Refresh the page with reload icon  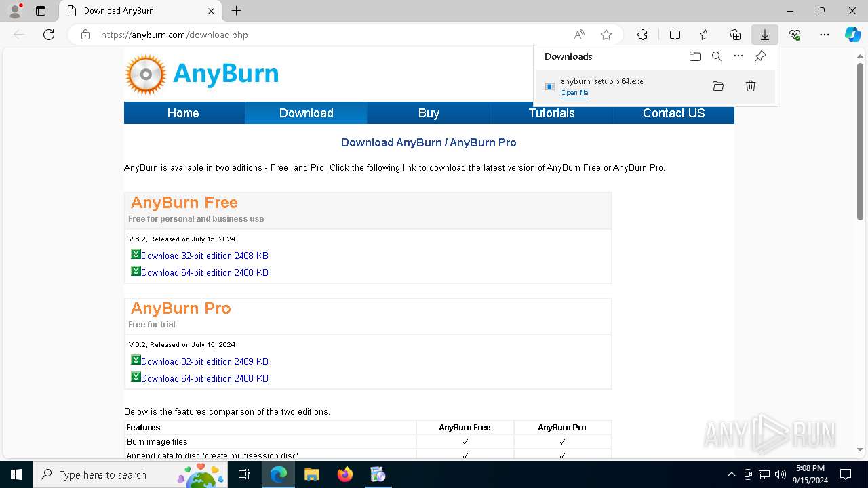point(49,35)
